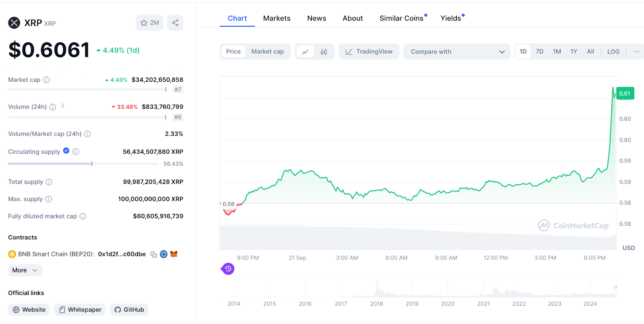Add token to MetaMask fox icon
644x324 pixels.
coord(174,254)
